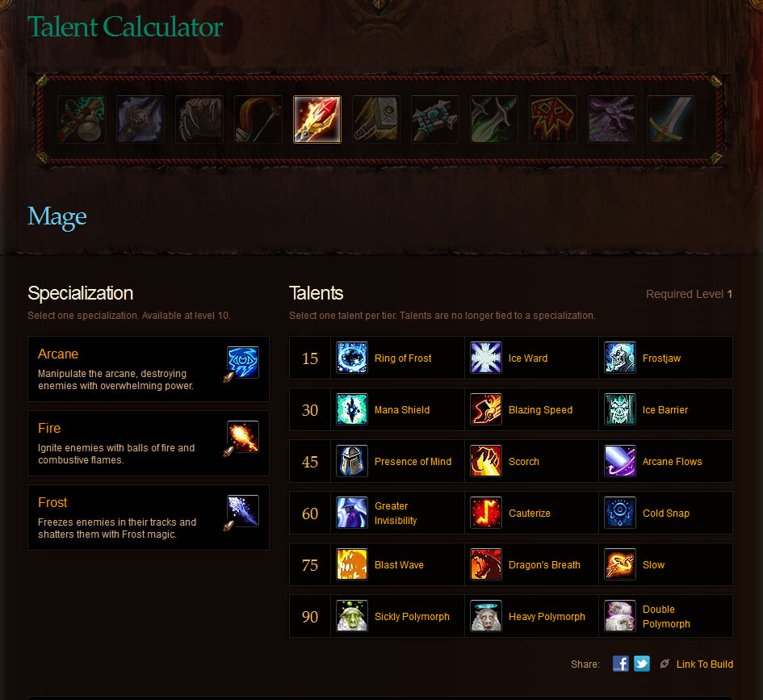Select the Frost specialization
The height and width of the screenshot is (700, 763).
(149, 518)
